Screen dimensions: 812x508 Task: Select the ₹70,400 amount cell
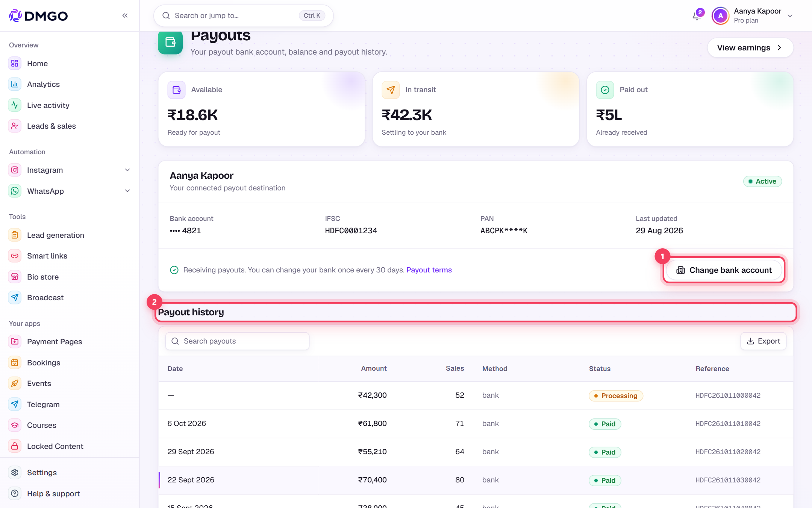tap(372, 480)
